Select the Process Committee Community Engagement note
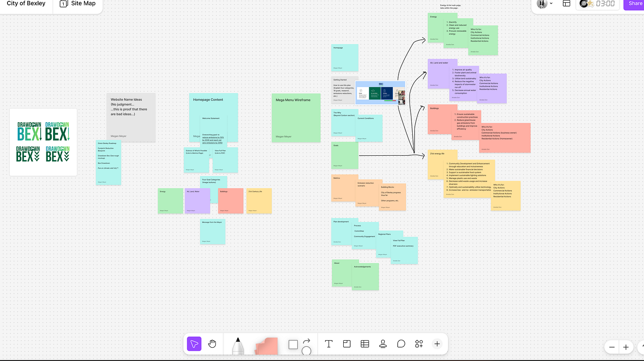The image size is (644, 361). pyautogui.click(x=364, y=235)
